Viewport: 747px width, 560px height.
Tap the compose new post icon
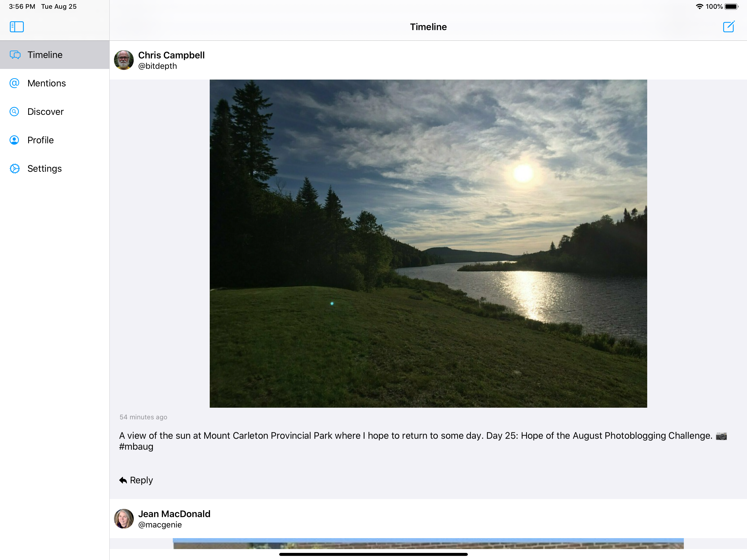pyautogui.click(x=728, y=27)
